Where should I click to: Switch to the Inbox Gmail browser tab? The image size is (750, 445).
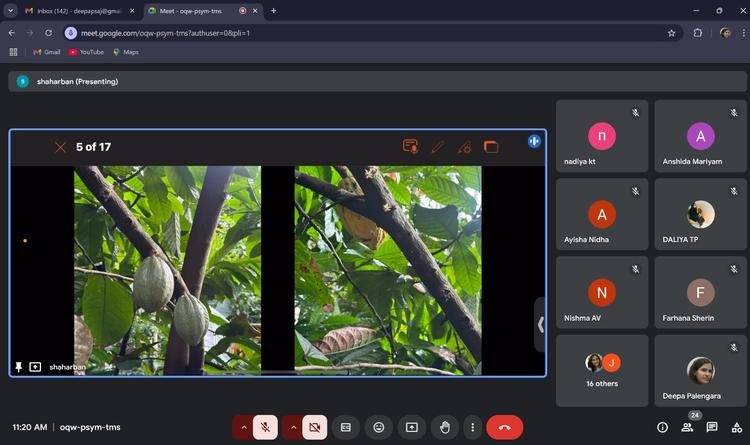(77, 10)
